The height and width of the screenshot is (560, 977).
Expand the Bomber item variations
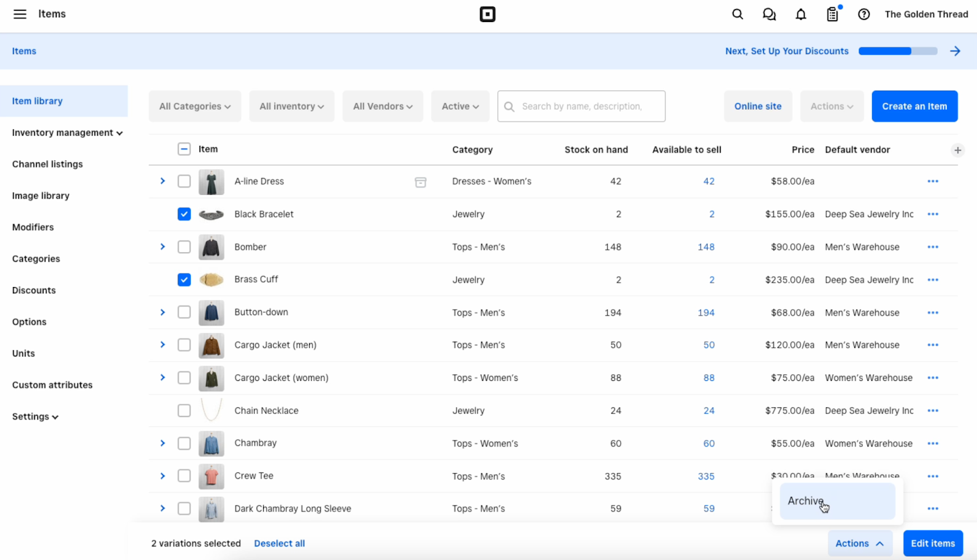[x=163, y=247]
